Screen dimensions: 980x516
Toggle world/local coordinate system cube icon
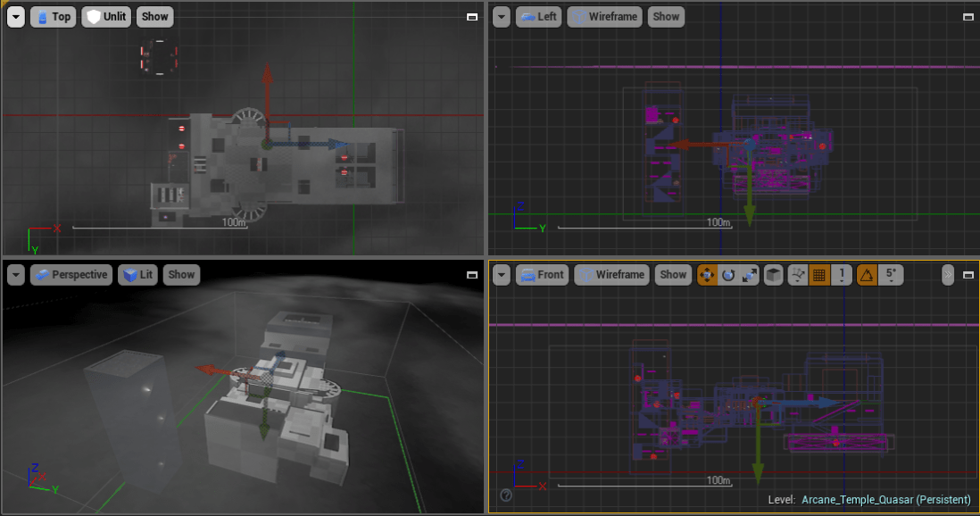pos(771,275)
